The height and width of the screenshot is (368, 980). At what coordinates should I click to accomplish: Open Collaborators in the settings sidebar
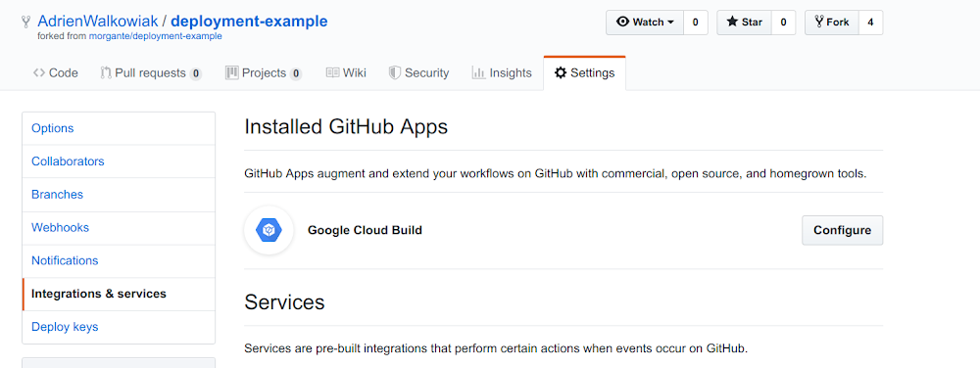[x=119, y=161]
